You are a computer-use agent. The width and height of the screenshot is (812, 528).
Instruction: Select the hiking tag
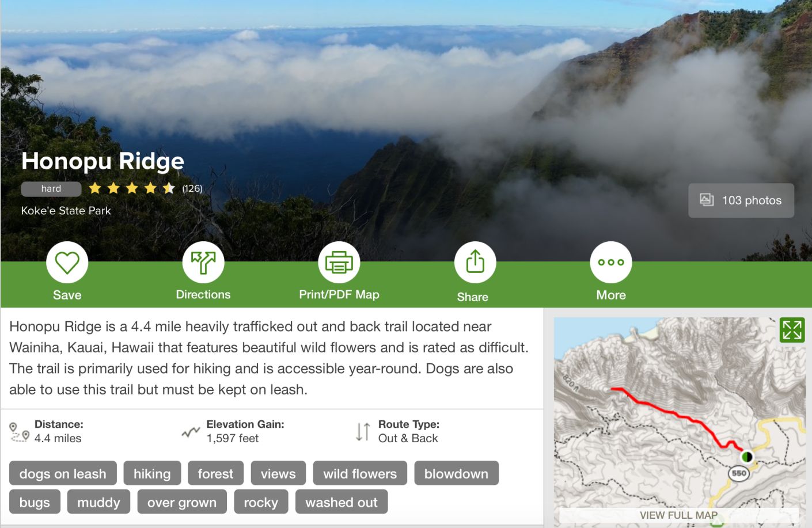[152, 473]
